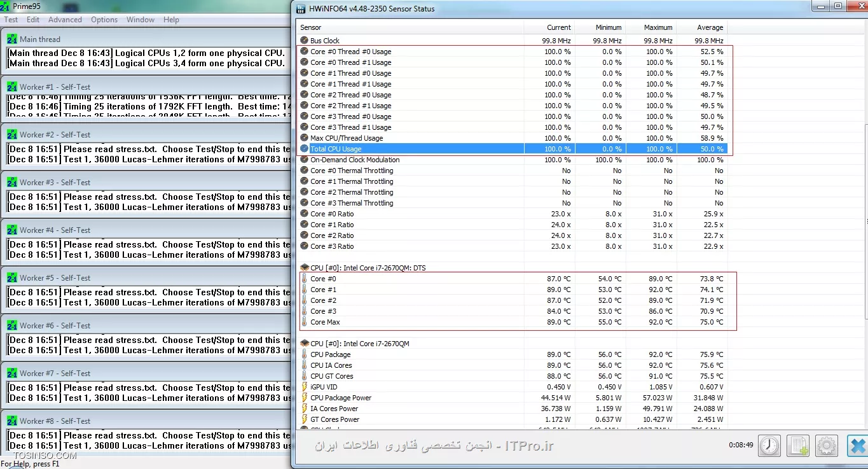Image resolution: width=868 pixels, height=469 pixels.
Task: Select the Core #1 Thread #1 Usage row
Action: click(x=513, y=84)
